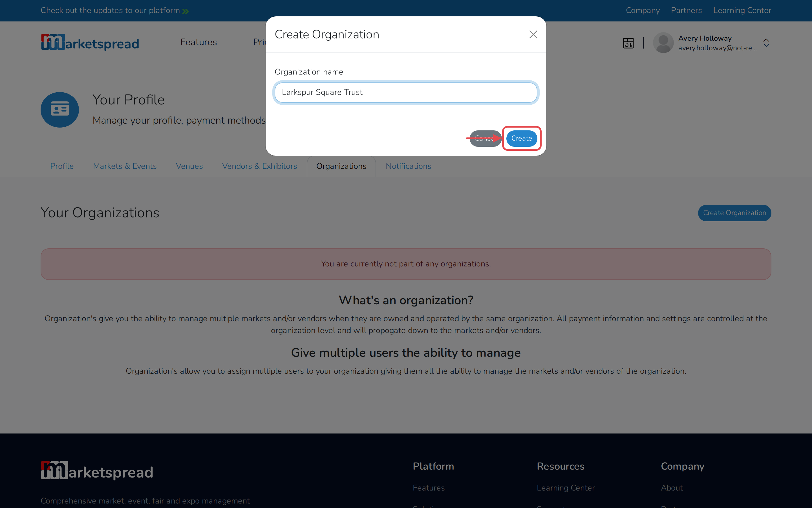This screenshot has height=508, width=812.
Task: Click the Create Organization page button
Action: [x=734, y=213]
